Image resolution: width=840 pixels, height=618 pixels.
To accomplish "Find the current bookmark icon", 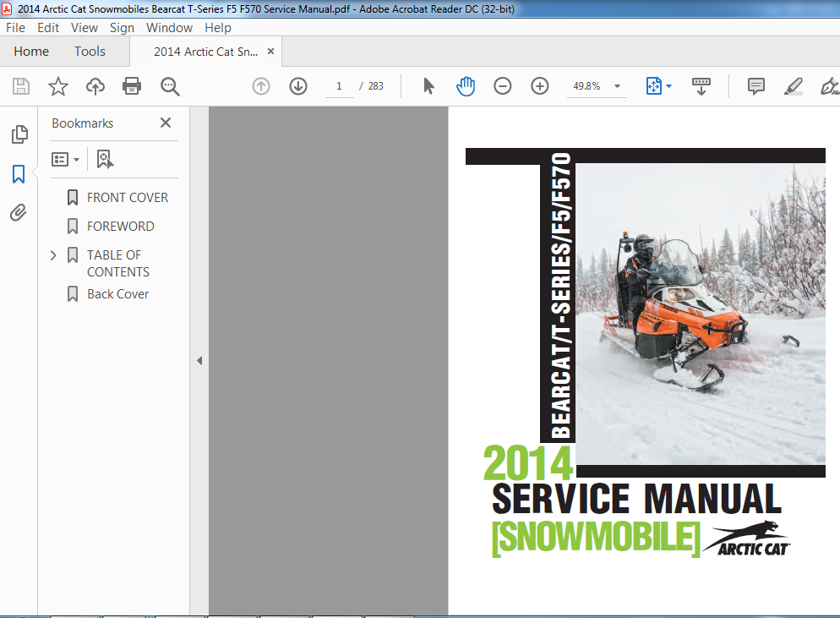I will coord(105,159).
